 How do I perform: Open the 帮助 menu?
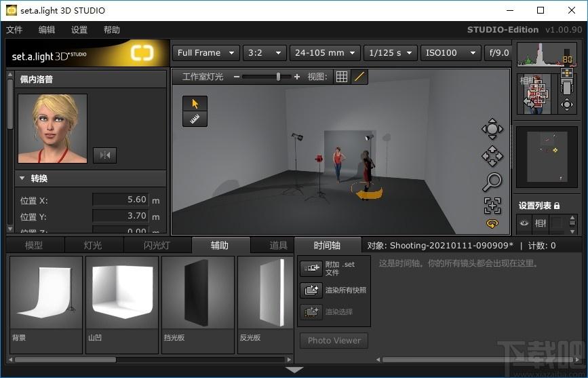click(112, 30)
